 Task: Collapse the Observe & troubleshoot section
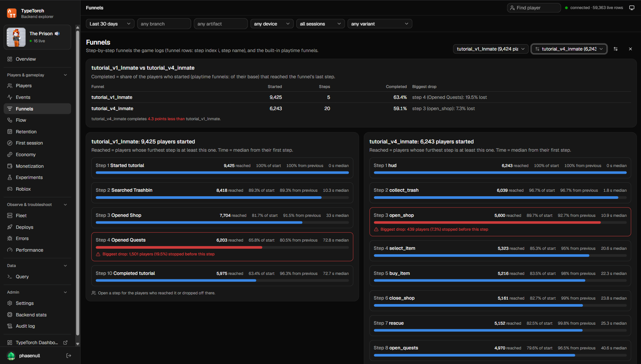(37, 204)
